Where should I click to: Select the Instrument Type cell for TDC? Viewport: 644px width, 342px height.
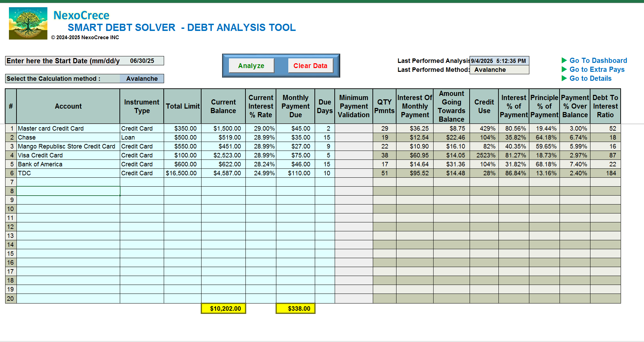coord(141,173)
